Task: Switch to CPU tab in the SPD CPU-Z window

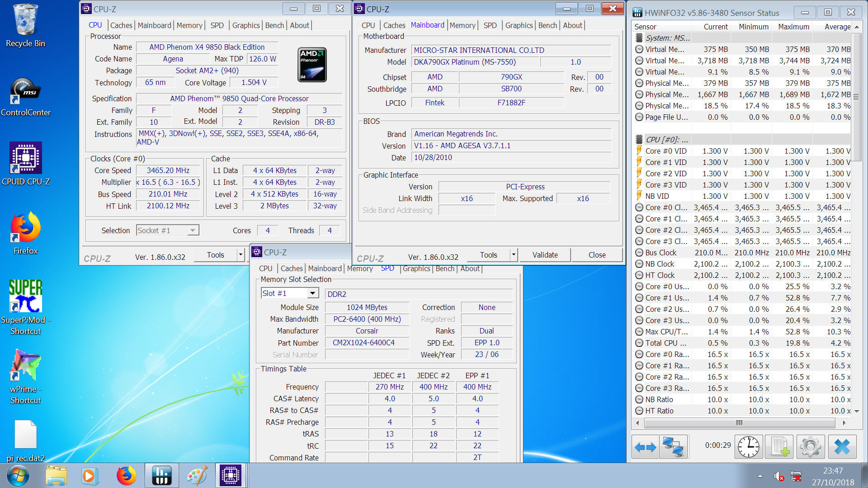Action: click(265, 268)
